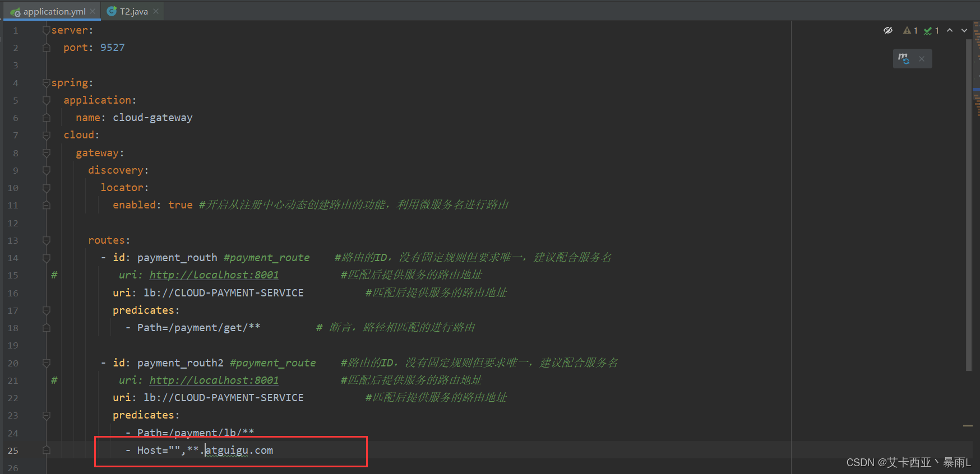This screenshot has height=474, width=980.
Task: Click the warning count indicator
Action: [910, 30]
